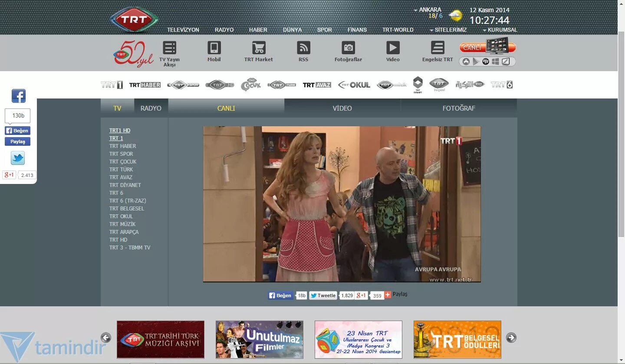The image size is (625, 364).
Task: Select the TRT 1 channel logo
Action: [112, 85]
